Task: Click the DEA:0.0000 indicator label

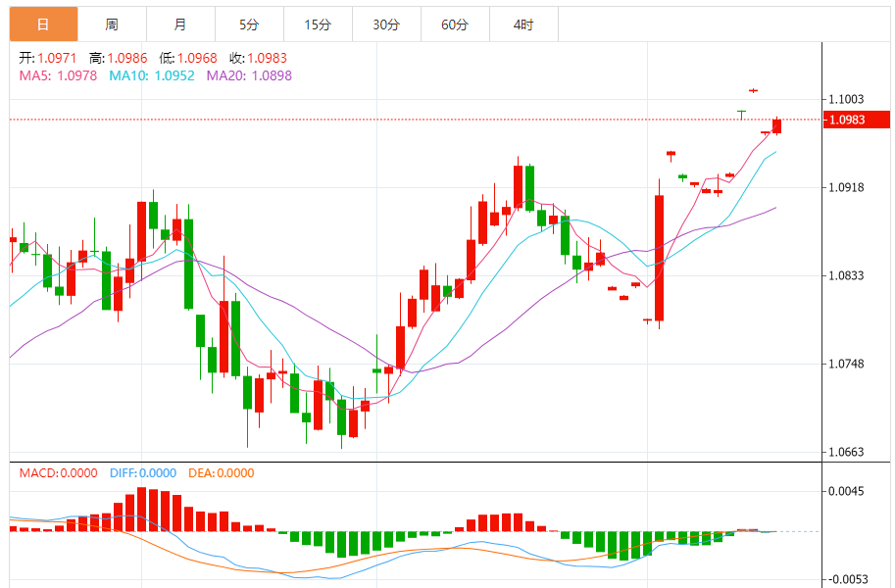Action: 222,473
